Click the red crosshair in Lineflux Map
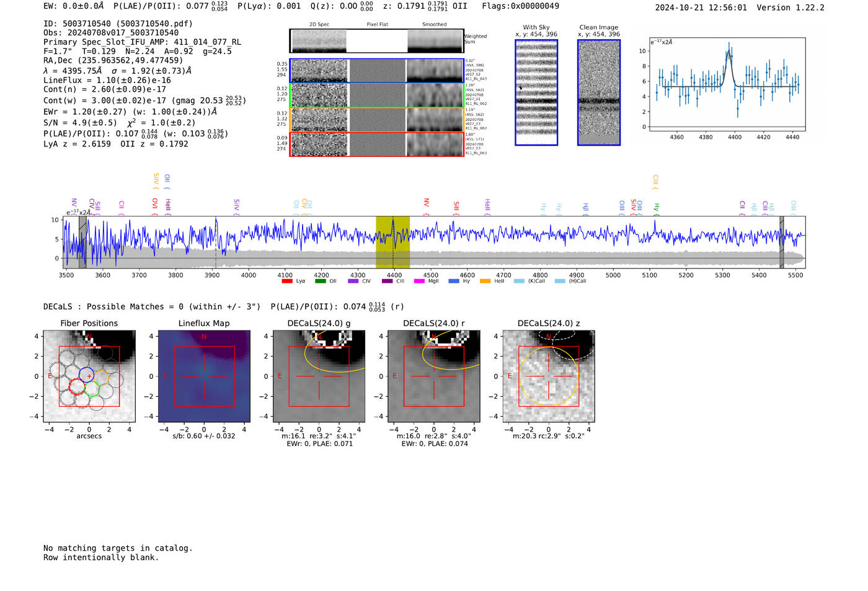Viewport: 868px width, 591px height. tap(204, 376)
